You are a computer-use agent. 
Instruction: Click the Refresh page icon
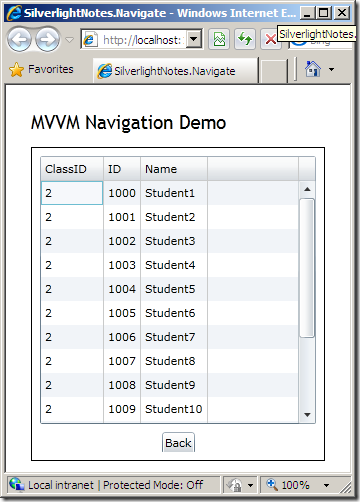point(245,40)
